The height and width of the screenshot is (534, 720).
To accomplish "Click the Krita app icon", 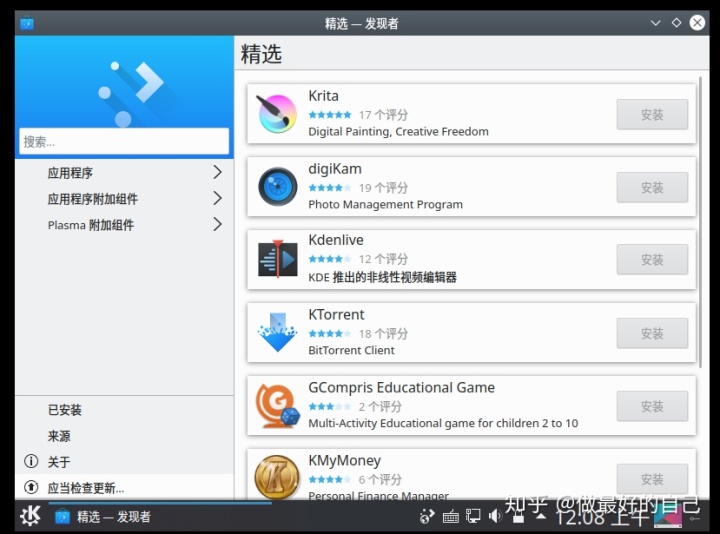I will (x=277, y=113).
